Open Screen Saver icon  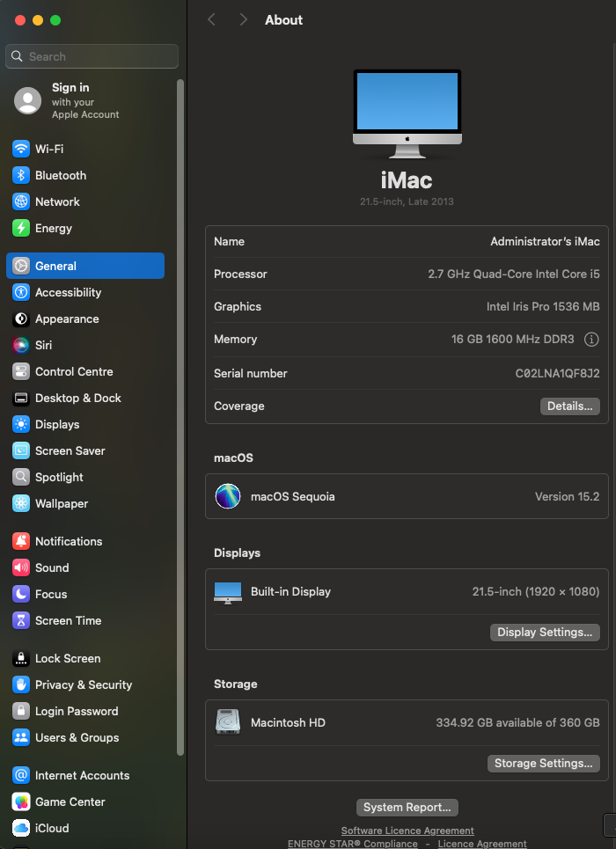[21, 450]
